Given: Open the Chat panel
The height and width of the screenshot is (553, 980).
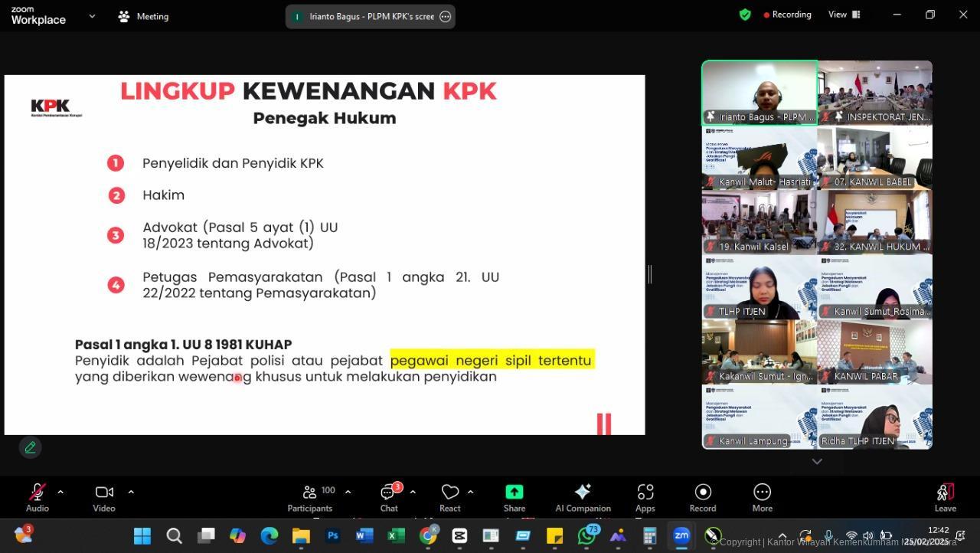Looking at the screenshot, I should pyautogui.click(x=389, y=497).
